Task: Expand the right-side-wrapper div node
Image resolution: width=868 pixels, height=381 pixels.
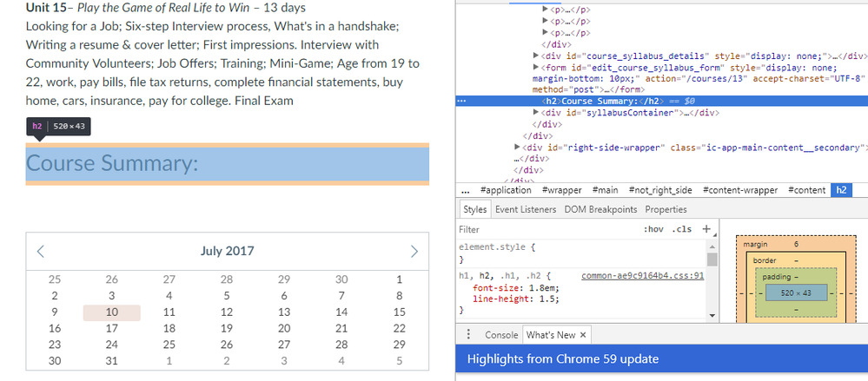Action: click(x=518, y=147)
